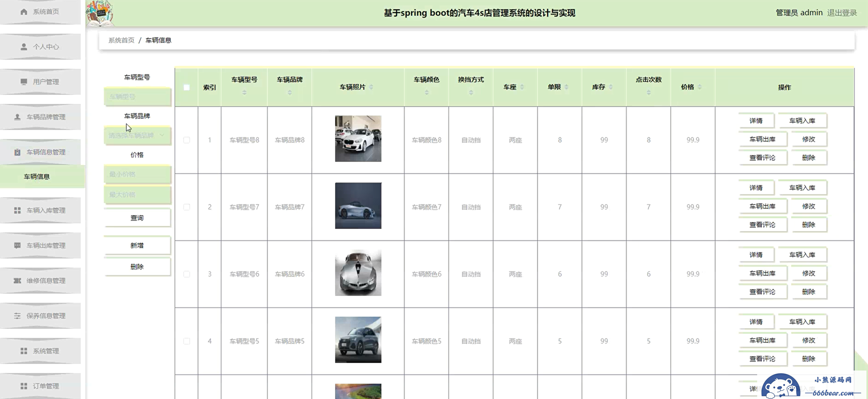Click 退出登录 logout link
This screenshot has width=868, height=399.
pyautogui.click(x=842, y=13)
